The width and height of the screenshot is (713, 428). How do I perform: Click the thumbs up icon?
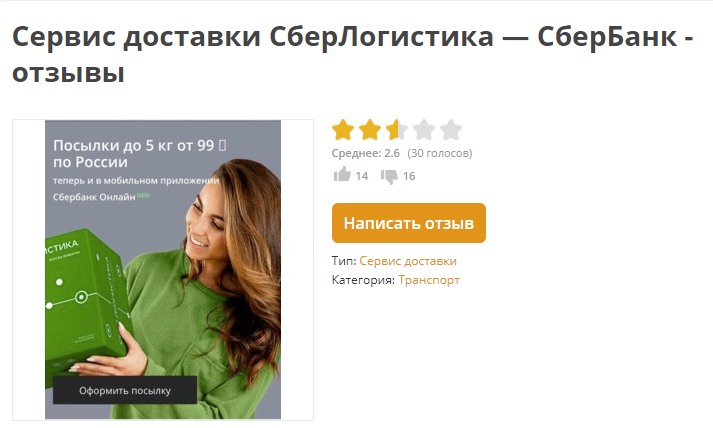click(342, 175)
